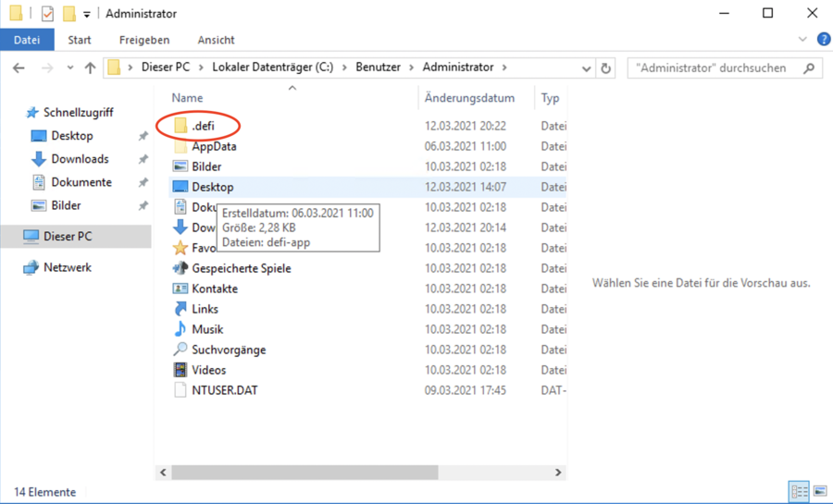Click the Properties icon in title bar
Screen dimensions: 833x504
click(48, 14)
